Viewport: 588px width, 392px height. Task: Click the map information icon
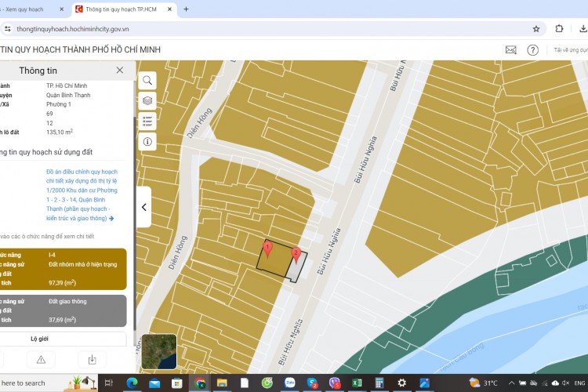click(147, 141)
